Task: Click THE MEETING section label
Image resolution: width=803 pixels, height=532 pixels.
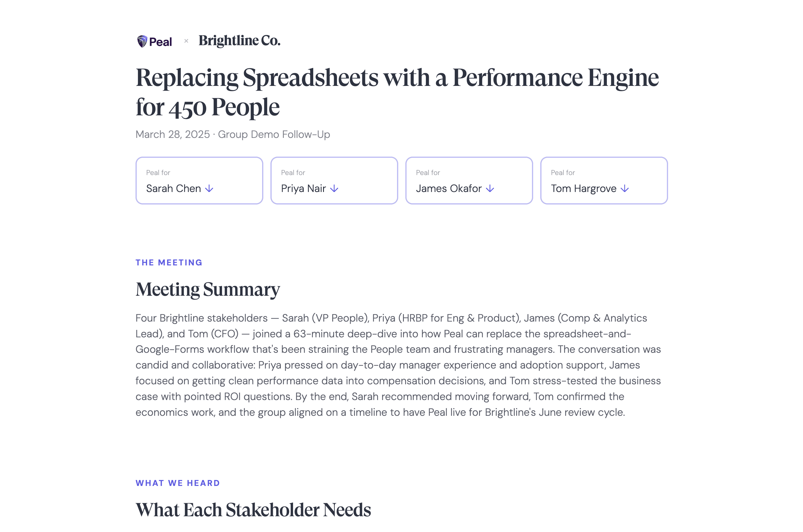Action: 169,263
